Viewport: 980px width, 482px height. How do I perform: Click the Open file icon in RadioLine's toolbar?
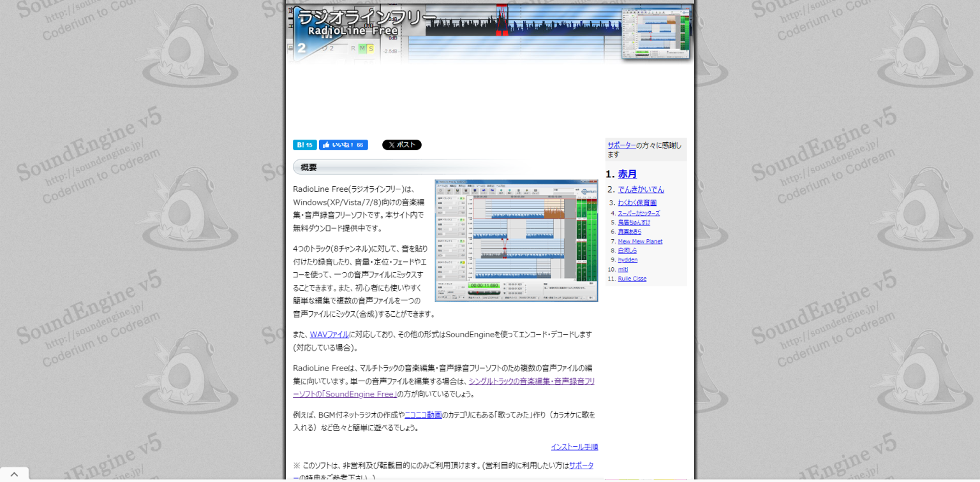449,191
